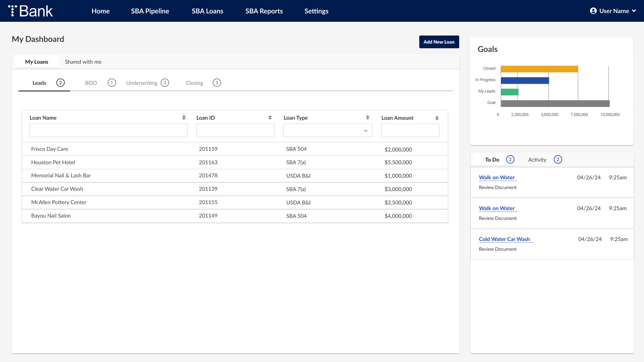Image resolution: width=644 pixels, height=362 pixels.
Task: Click the user profile avatar icon
Action: [x=593, y=11]
